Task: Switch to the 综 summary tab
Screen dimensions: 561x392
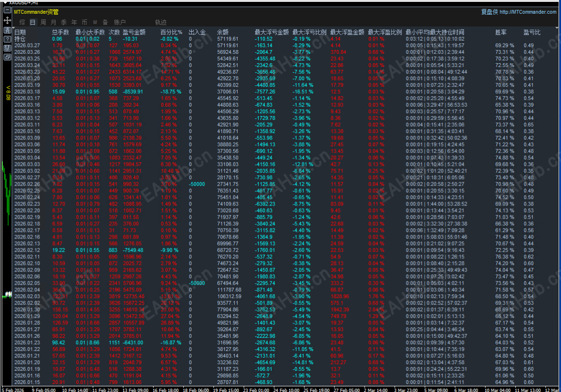Action: [23, 22]
